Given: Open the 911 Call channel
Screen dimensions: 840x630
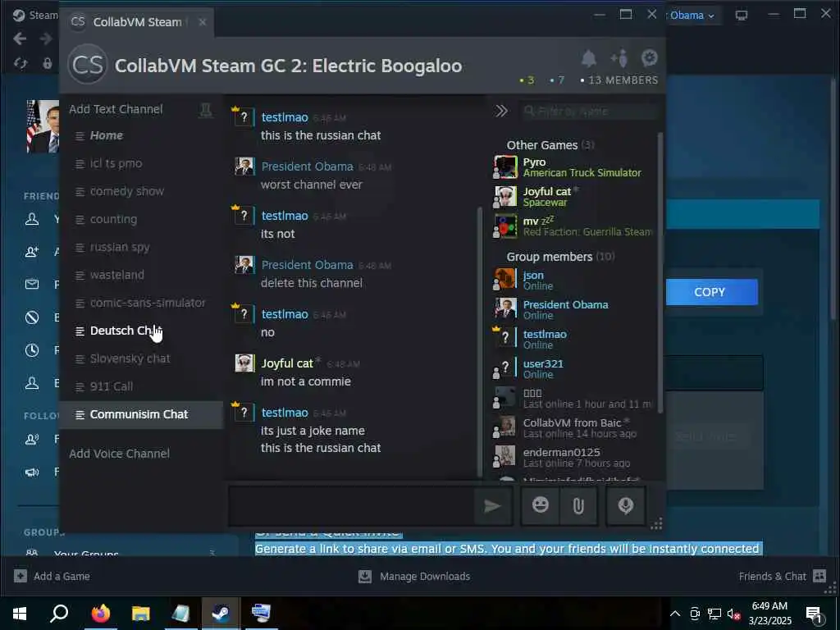Looking at the screenshot, I should [x=141, y=386].
